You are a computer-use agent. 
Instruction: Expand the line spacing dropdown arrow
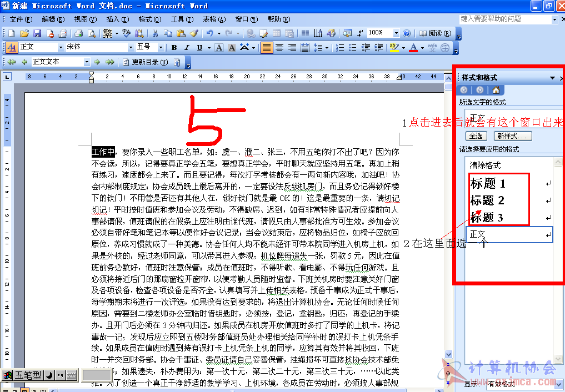coord(327,48)
